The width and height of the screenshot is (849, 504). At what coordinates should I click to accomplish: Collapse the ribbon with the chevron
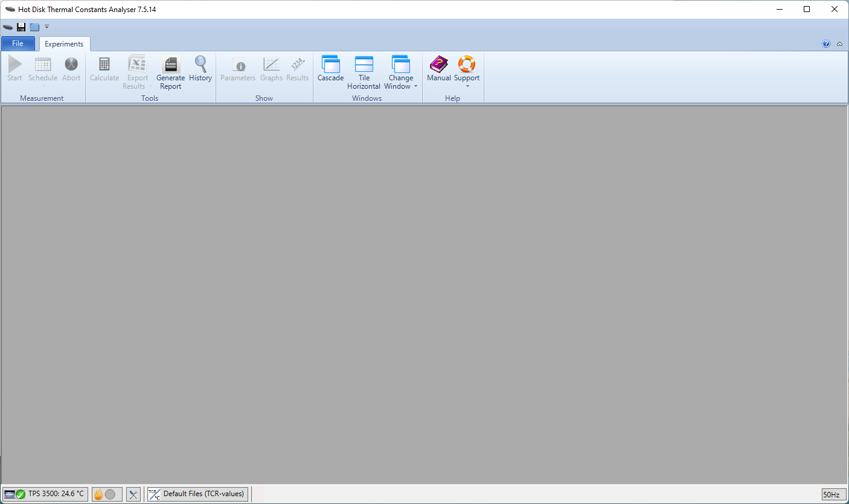click(839, 43)
